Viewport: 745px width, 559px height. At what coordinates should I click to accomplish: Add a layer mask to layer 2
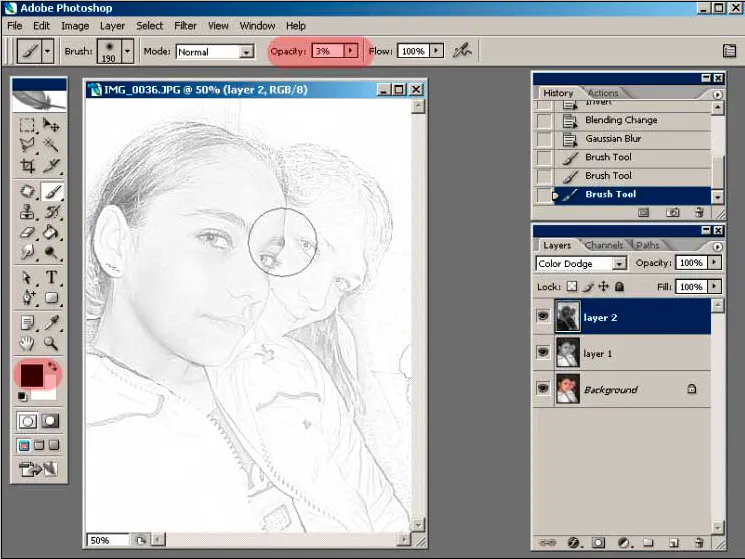(x=598, y=542)
